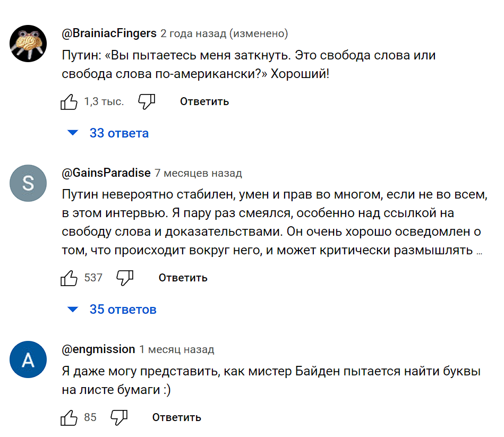The image size is (504, 437).
Task: Click the "7 месяцев назад" timestamp
Action: tap(198, 174)
